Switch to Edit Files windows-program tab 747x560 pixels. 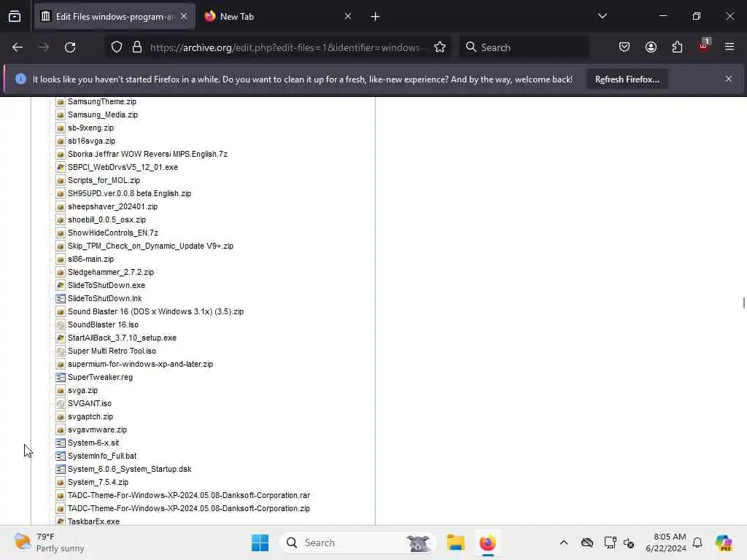115,17
